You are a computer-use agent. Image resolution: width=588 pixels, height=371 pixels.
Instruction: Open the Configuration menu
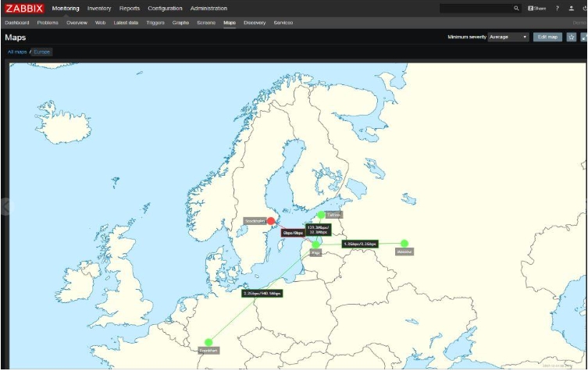pos(165,8)
